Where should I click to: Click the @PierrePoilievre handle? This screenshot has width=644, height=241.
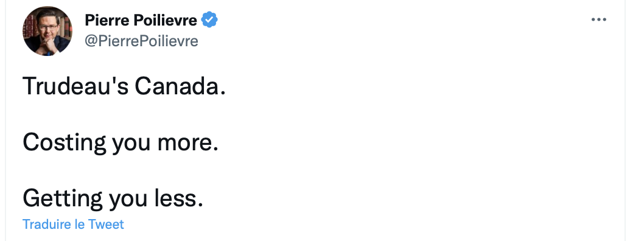(141, 41)
